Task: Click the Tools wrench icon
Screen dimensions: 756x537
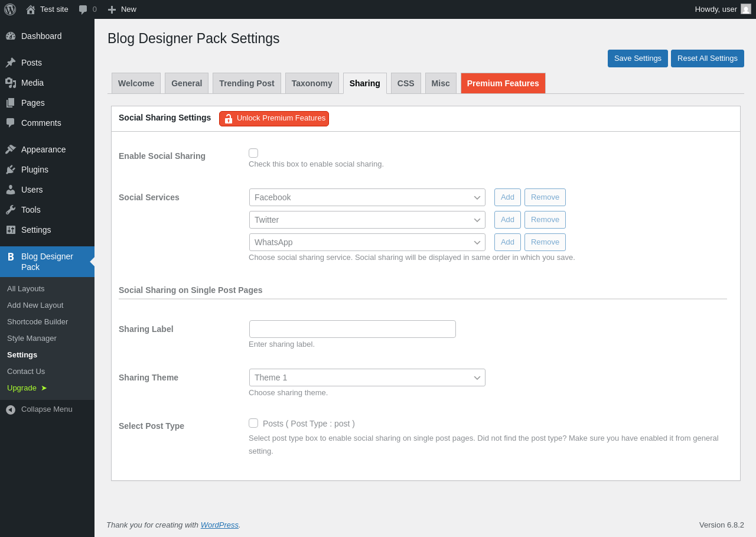Action: [x=11, y=210]
